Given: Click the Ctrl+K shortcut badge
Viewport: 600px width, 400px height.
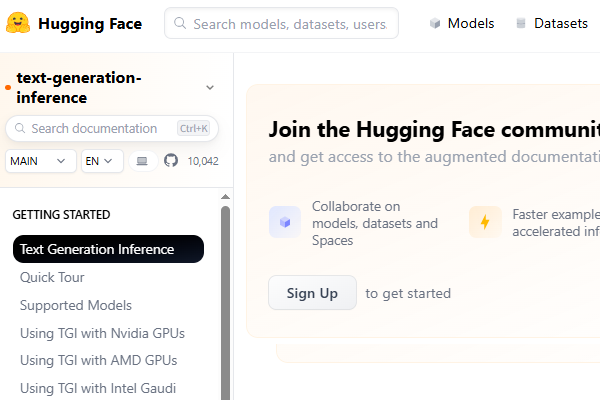Looking at the screenshot, I should [x=194, y=129].
